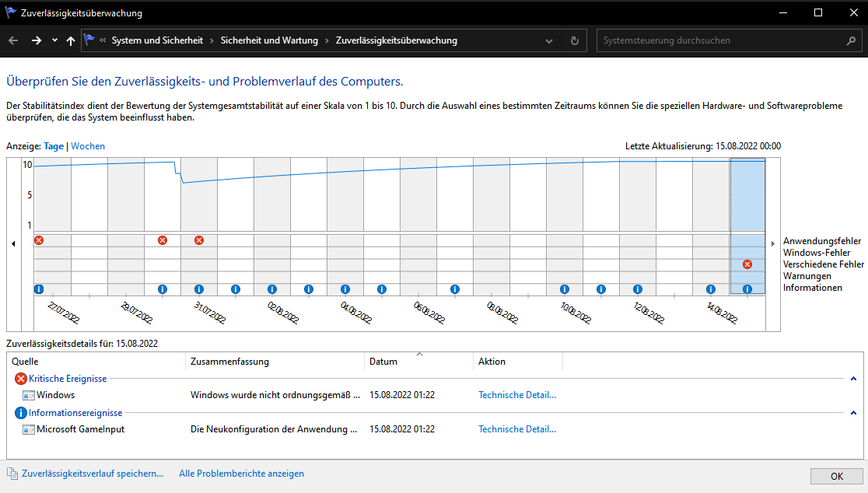Click the blue information icon for 27.07.2022

coord(39,288)
